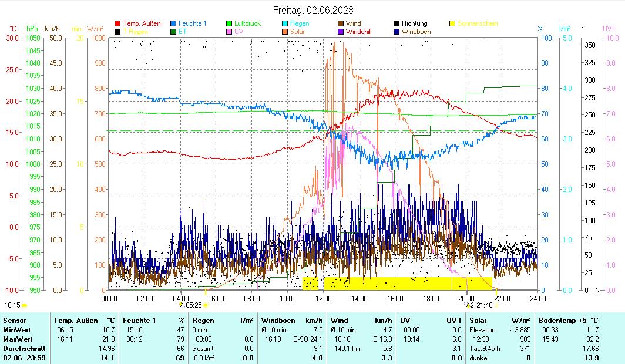Click the dark green ET legend swatch
This screenshot has height=364, width=625.
[x=173, y=32]
